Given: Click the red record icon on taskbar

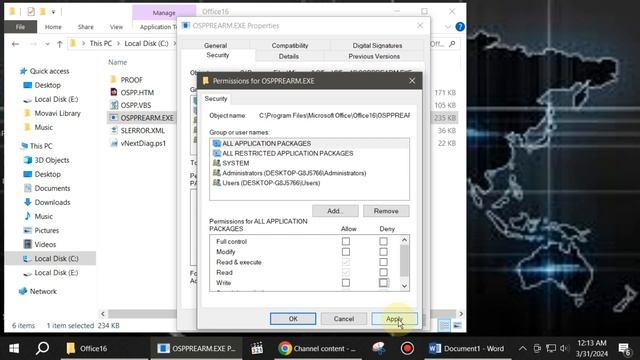Looking at the screenshot, I should [x=407, y=348].
